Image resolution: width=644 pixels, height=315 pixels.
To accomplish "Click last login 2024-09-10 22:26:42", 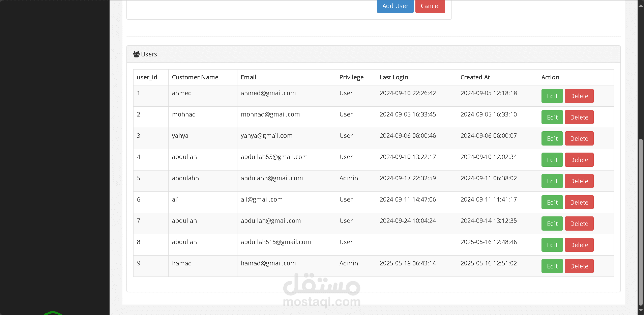I will (x=408, y=93).
